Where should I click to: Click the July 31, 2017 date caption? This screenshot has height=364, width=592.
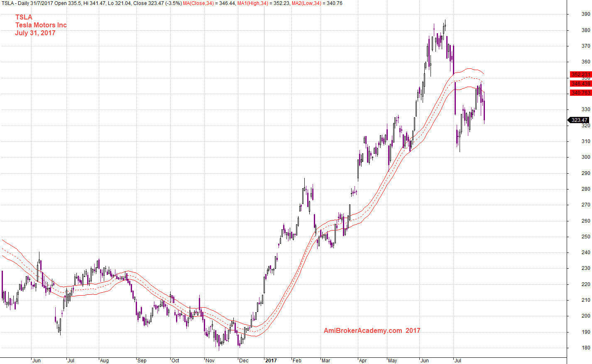pos(35,33)
